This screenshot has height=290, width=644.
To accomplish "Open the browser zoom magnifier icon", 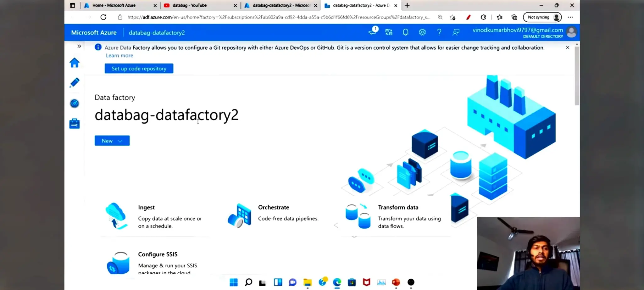I will [x=440, y=17].
